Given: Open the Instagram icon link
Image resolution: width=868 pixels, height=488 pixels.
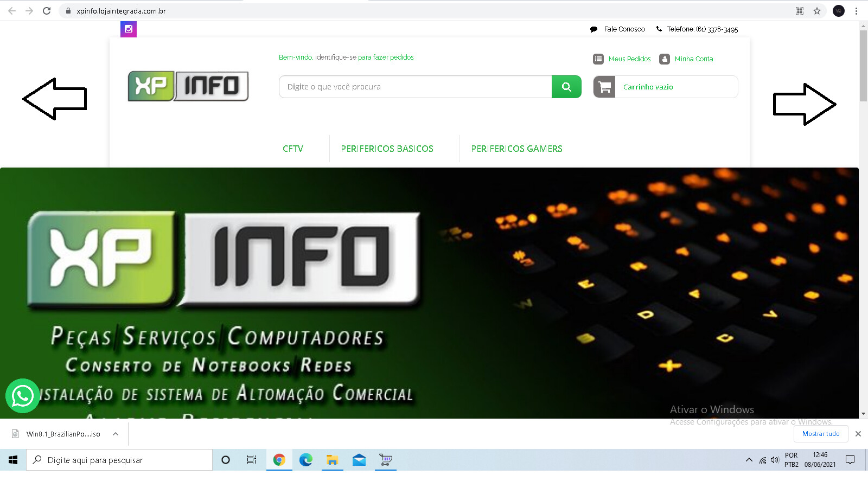Looking at the screenshot, I should pyautogui.click(x=129, y=29).
